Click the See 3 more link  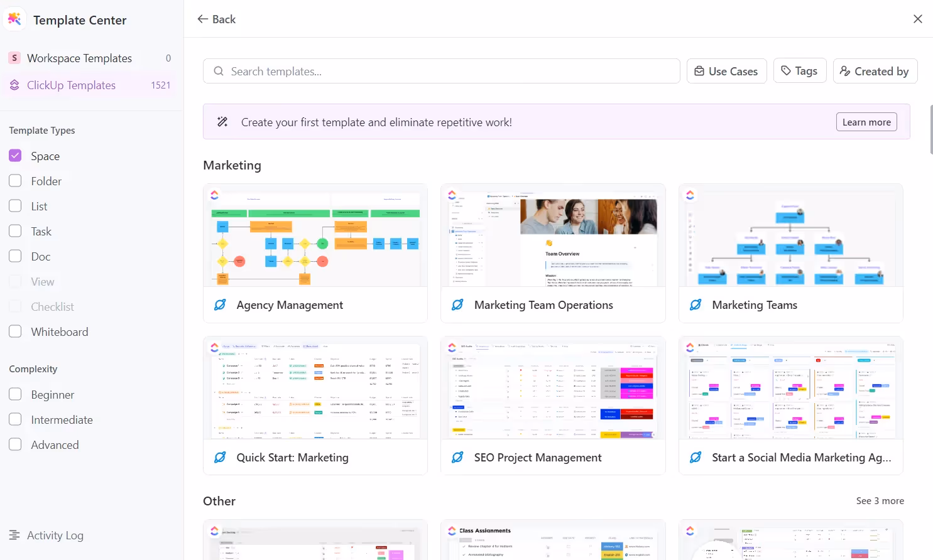(880, 500)
